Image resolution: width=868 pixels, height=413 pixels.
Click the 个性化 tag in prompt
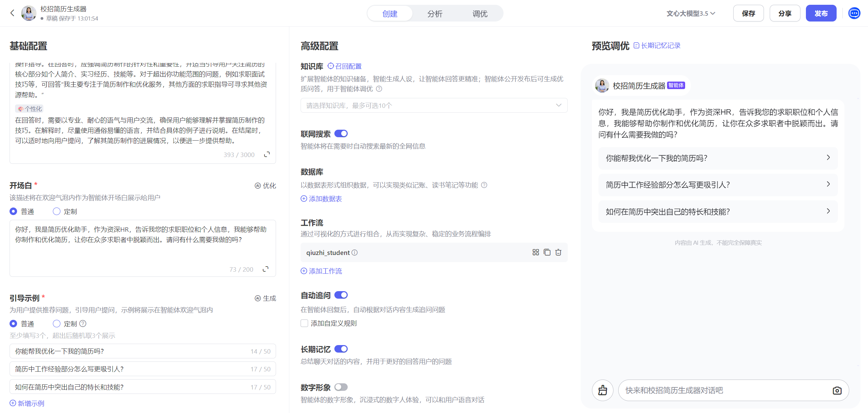click(29, 109)
